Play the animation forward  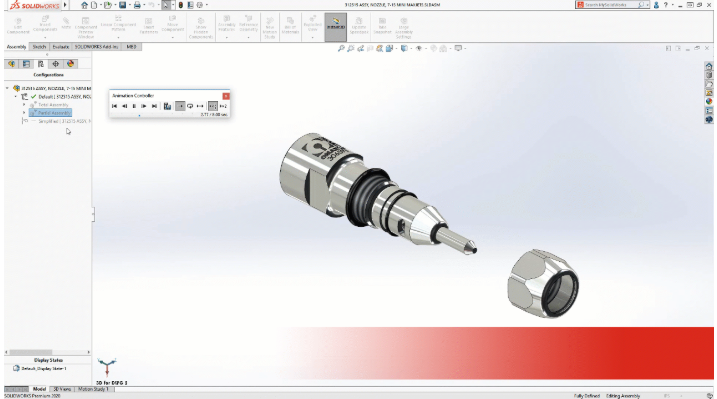144,106
